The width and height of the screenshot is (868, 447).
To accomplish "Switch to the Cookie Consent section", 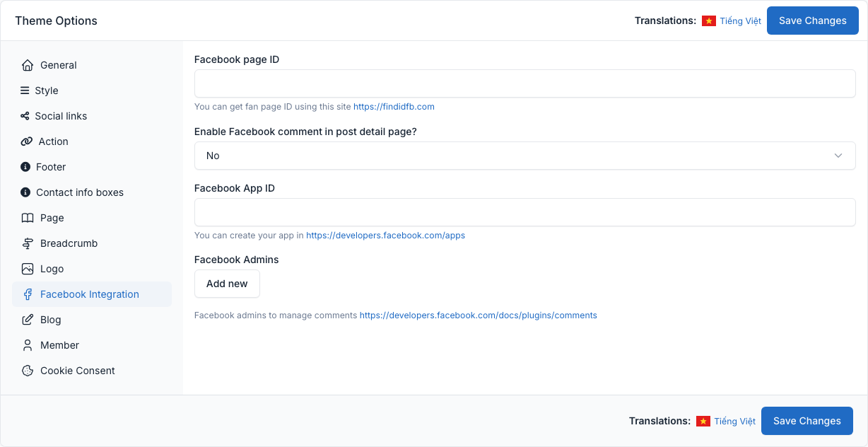I will [x=92, y=371].
